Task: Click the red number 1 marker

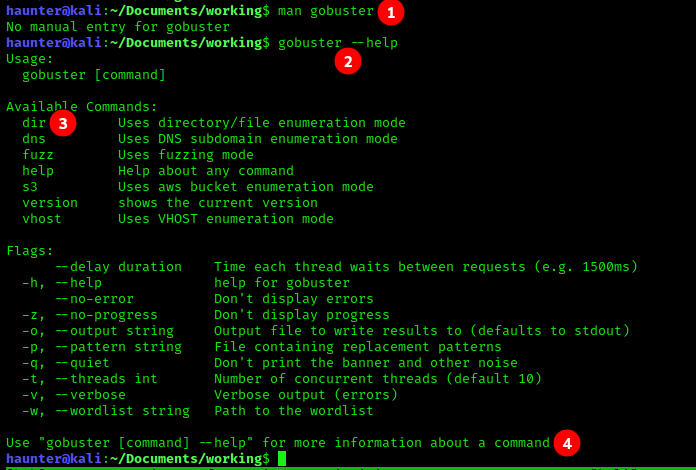Action: click(390, 13)
